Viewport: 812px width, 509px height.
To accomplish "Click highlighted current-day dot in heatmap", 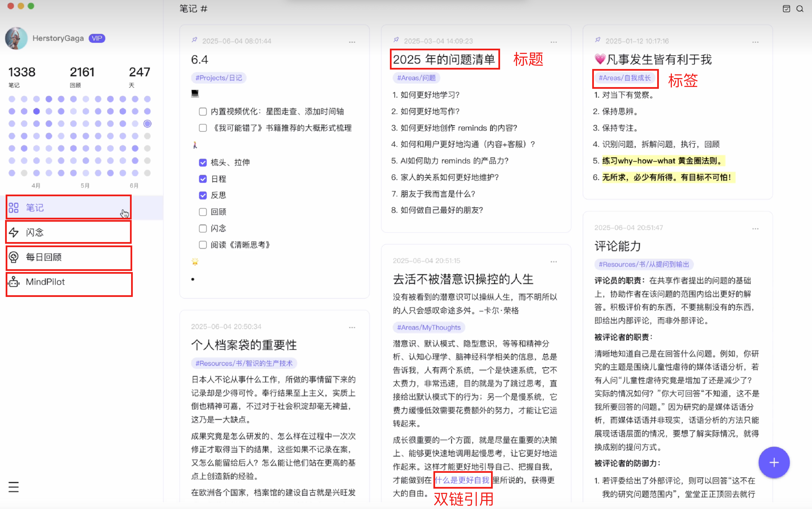I will [147, 124].
